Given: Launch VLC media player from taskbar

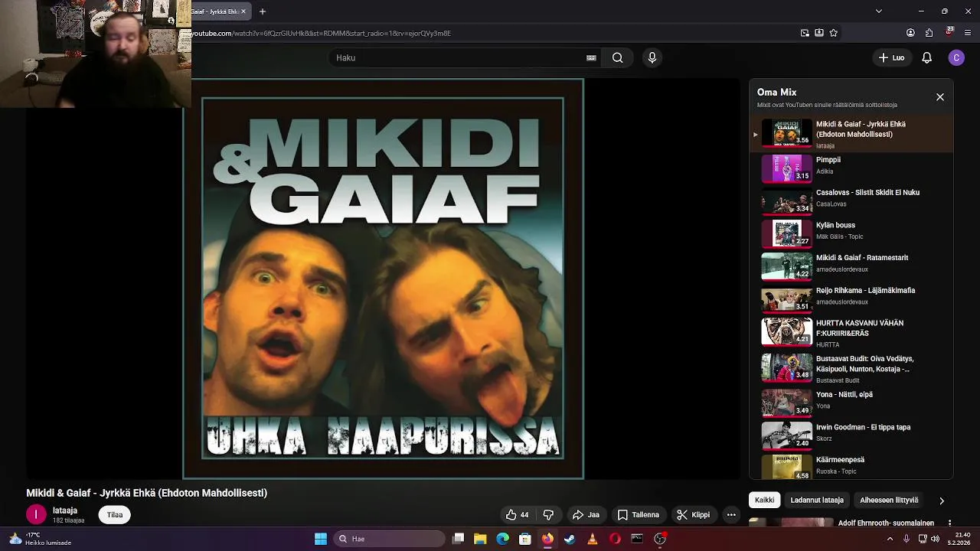Looking at the screenshot, I should (592, 539).
